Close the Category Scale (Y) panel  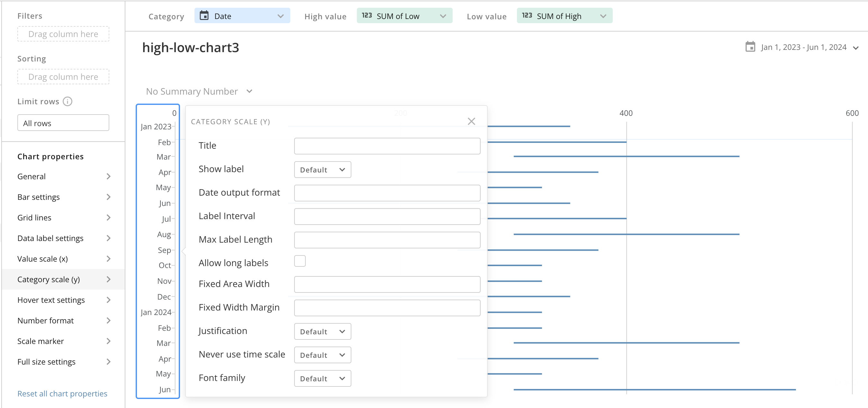471,121
